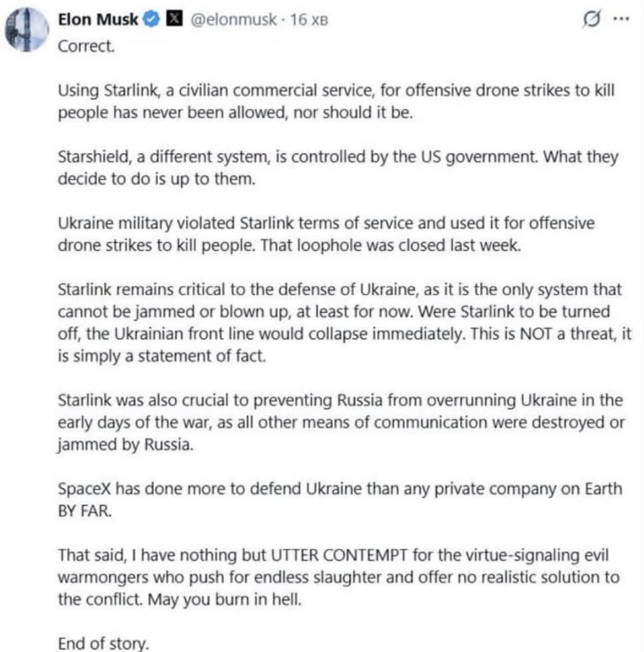Click the blue verified checkmark badge
Viewport: 644px width, 652px height.
point(151,19)
